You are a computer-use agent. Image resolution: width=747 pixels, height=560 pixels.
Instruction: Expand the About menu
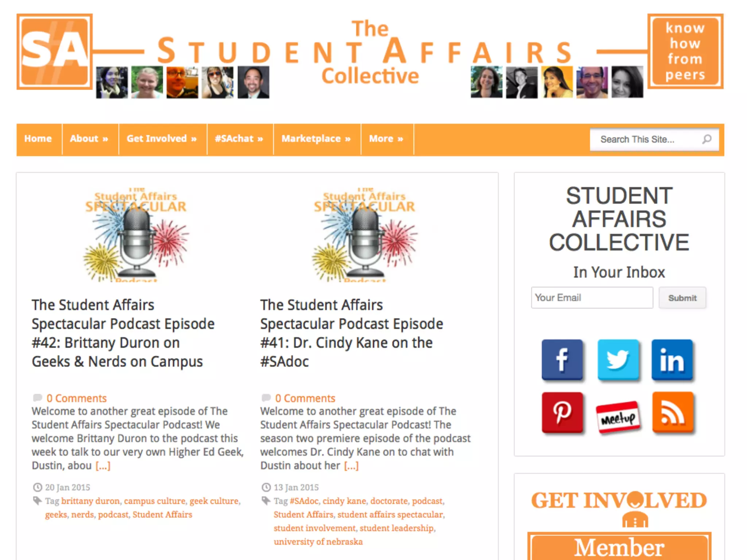click(90, 139)
